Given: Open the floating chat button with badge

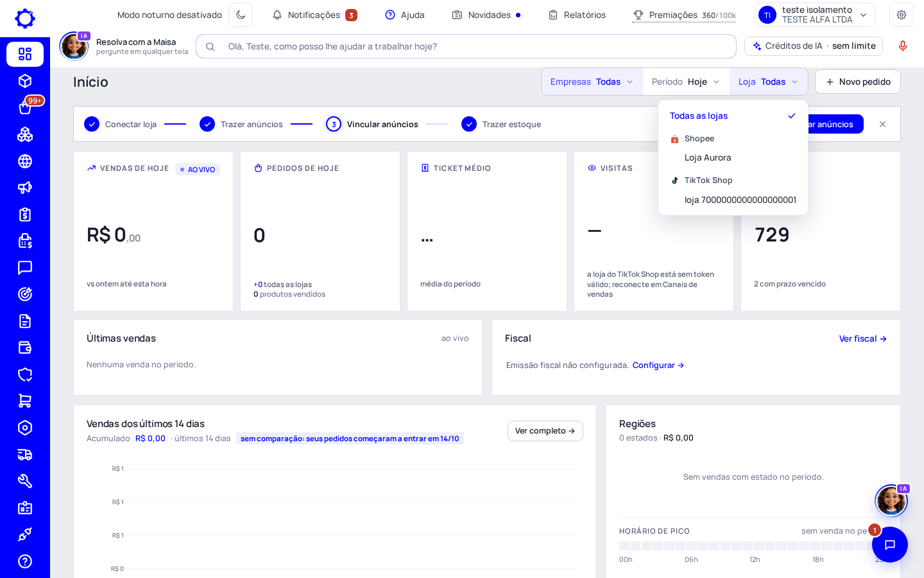Looking at the screenshot, I should 890,545.
